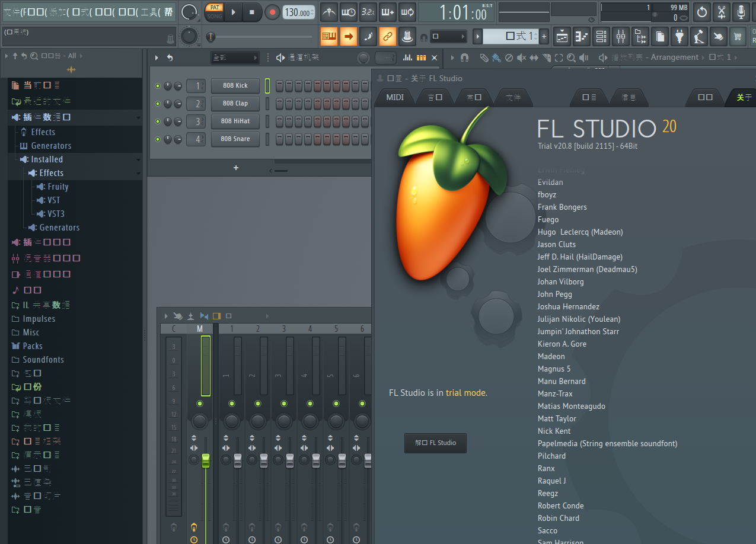The height and width of the screenshot is (544, 756).
Task: Select the Draw pencil tool in playlist
Action: click(x=484, y=57)
